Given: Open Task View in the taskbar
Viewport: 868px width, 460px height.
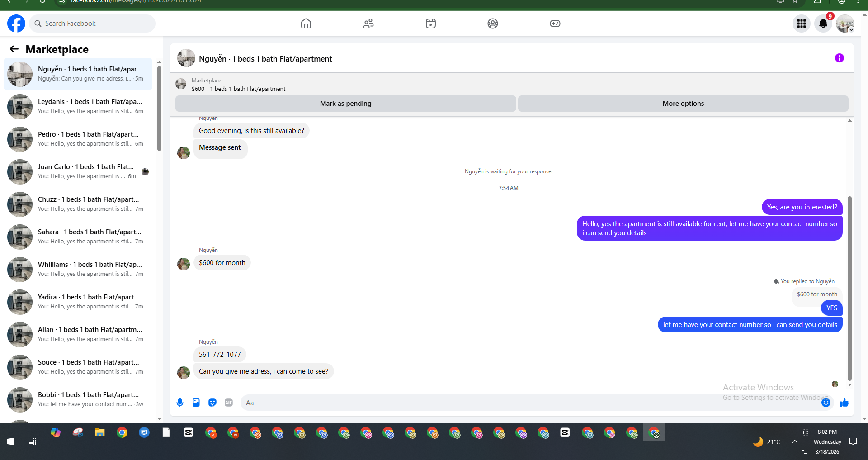Looking at the screenshot, I should [33, 441].
